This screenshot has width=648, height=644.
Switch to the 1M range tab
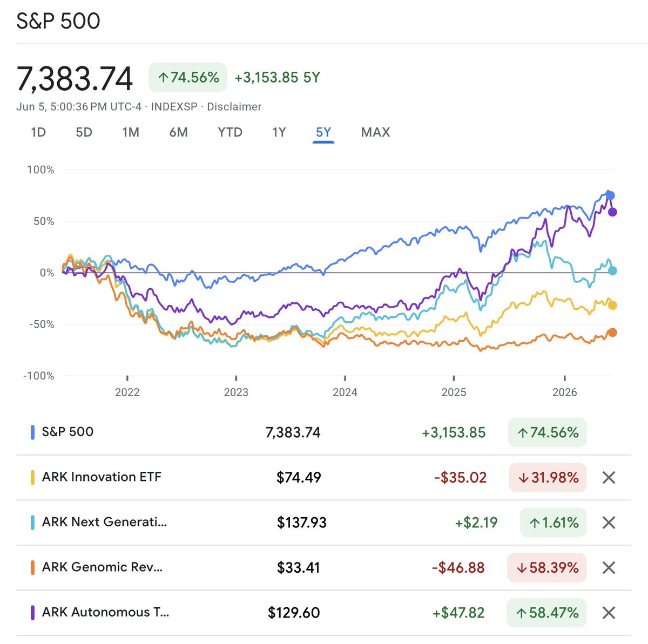pos(131,132)
